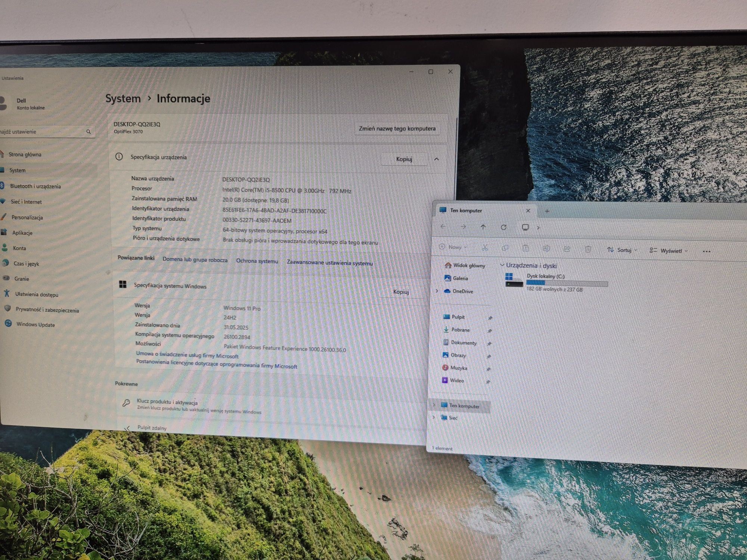The width and height of the screenshot is (747, 560).
Task: Select Galeria in Explorer navigation
Action: tap(456, 278)
